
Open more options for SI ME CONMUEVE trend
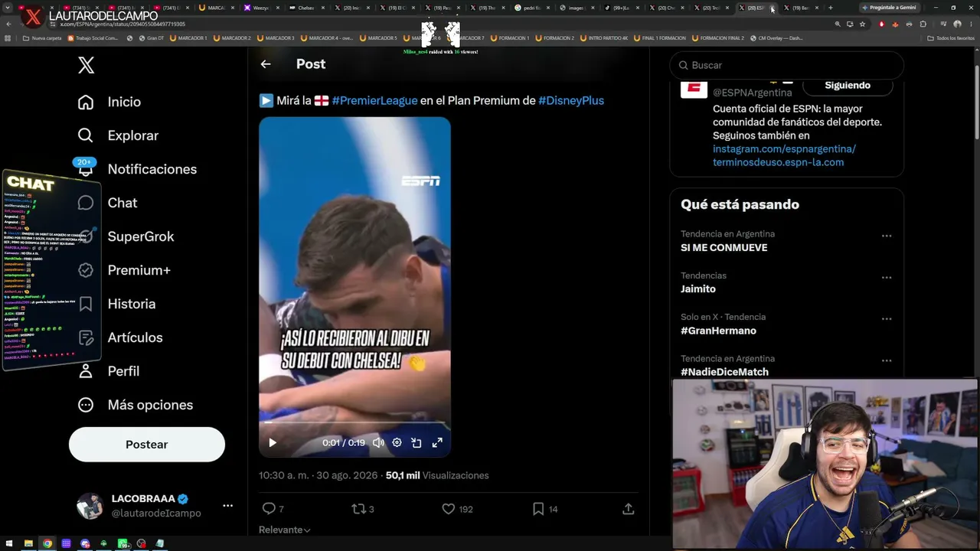tap(887, 236)
